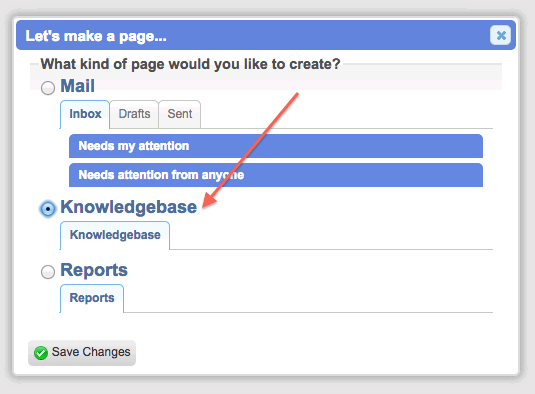Image resolution: width=535 pixels, height=394 pixels.
Task: Click the gray backdrop outside the dialog
Action: (x=266, y=387)
